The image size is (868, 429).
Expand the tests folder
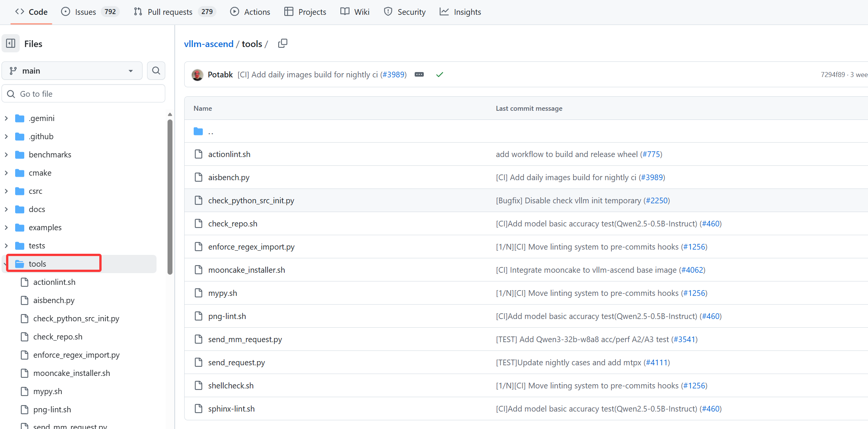[x=6, y=245]
